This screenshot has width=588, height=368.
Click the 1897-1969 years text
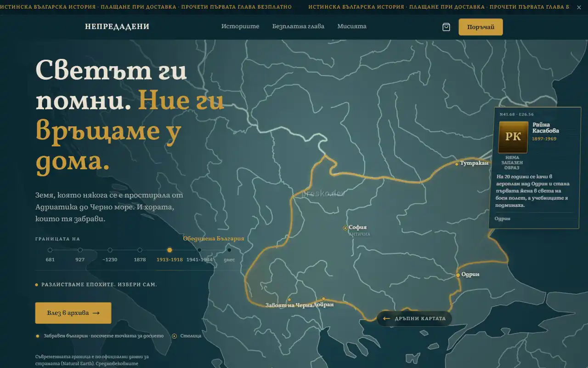[x=544, y=138]
